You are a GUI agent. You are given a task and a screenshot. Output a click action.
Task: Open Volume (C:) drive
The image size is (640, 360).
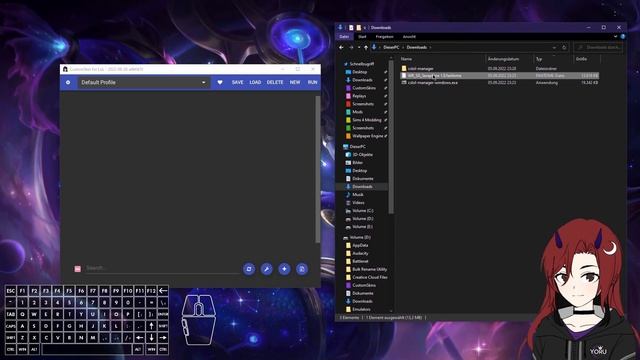[x=362, y=211]
